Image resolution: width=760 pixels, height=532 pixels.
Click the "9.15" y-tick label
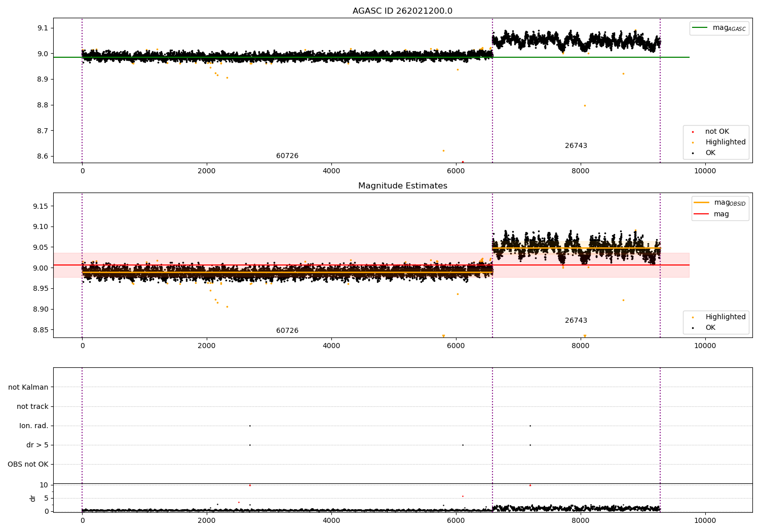point(41,206)
